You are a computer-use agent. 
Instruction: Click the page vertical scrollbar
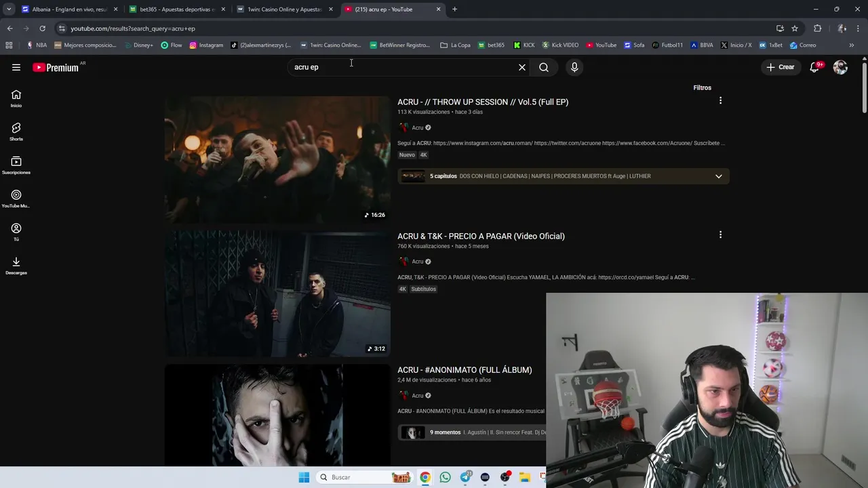click(x=865, y=88)
